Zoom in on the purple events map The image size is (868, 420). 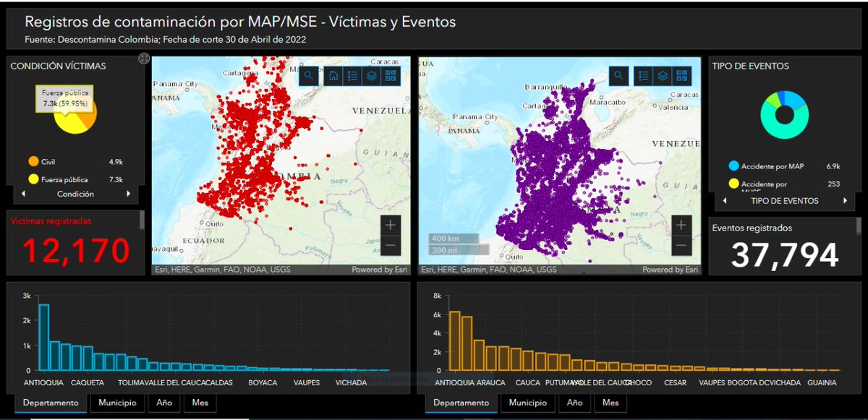pyautogui.click(x=680, y=225)
